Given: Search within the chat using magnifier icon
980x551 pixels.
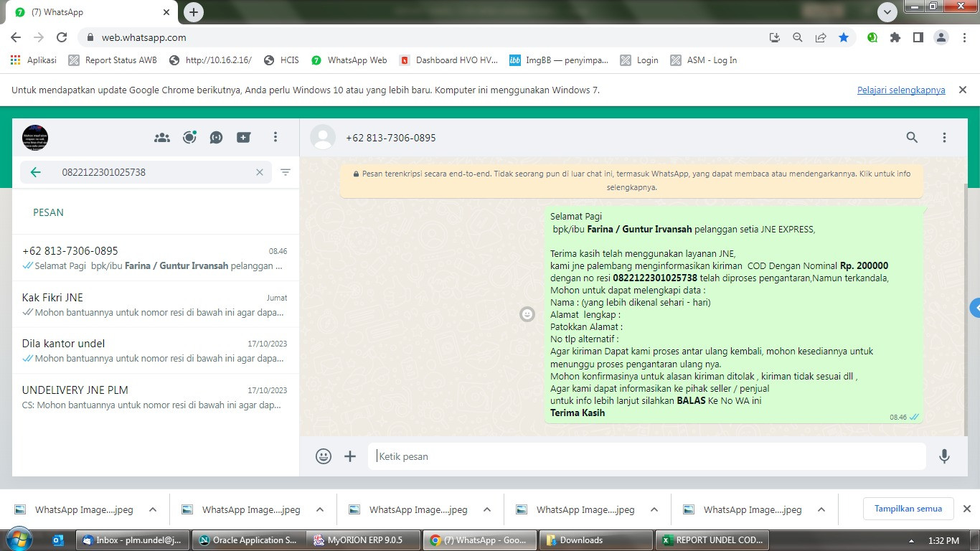Looking at the screenshot, I should coord(912,137).
